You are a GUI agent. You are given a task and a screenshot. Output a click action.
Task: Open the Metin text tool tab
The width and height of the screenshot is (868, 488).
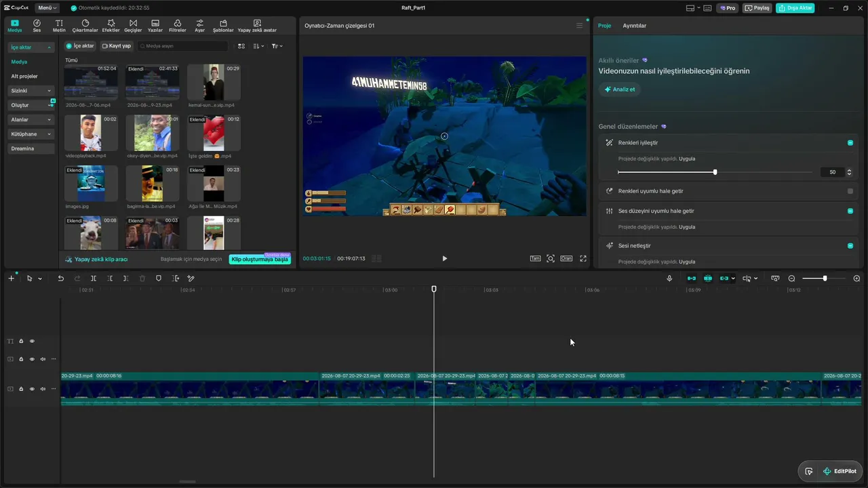(x=59, y=26)
